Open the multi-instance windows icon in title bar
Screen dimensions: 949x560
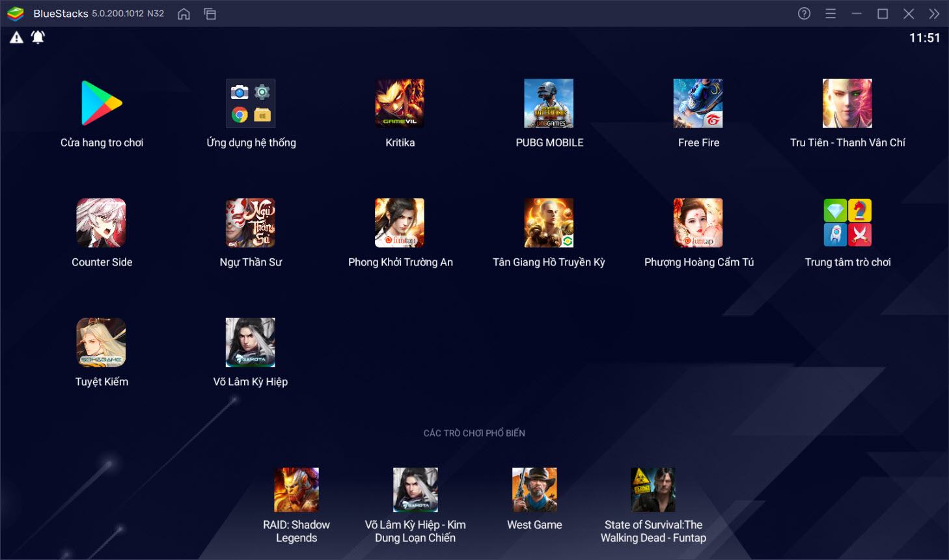pos(210,14)
